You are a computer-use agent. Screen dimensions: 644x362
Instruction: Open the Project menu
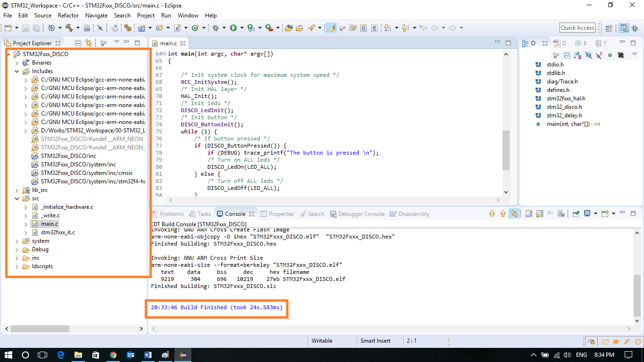tap(146, 15)
